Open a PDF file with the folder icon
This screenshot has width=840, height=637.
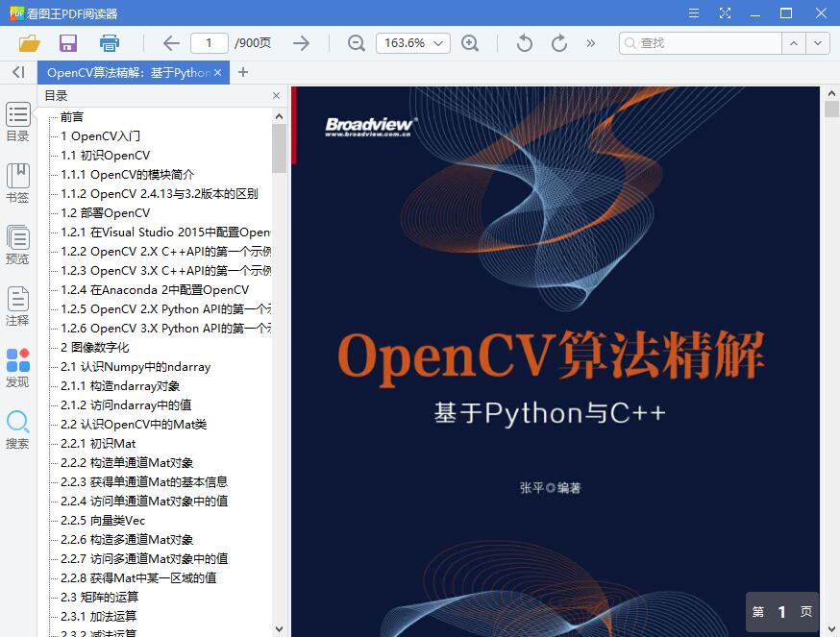pyautogui.click(x=30, y=43)
